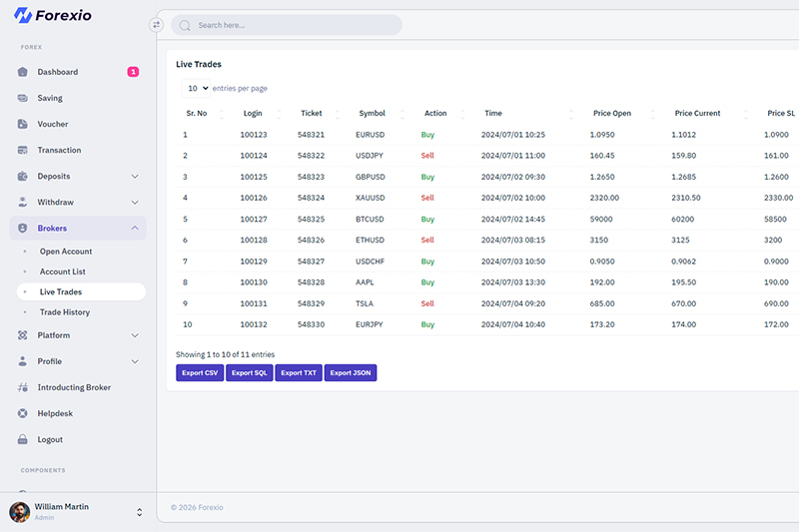
Task: Click the Saving icon in sidebar
Action: pos(23,98)
